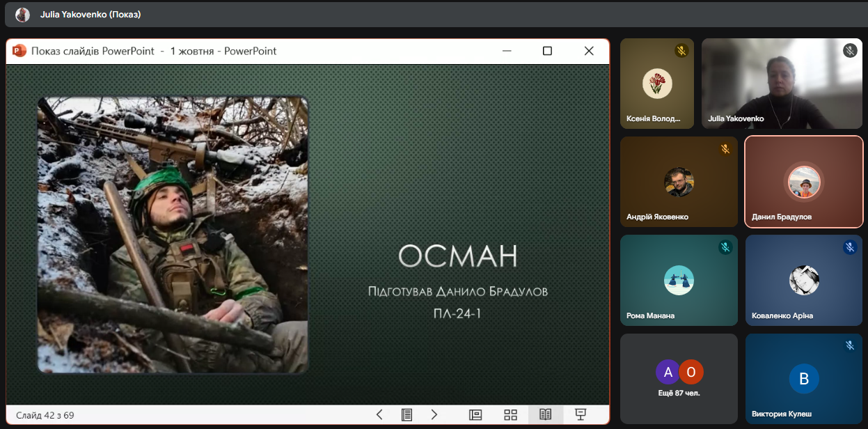Viewport: 868px width, 429px height.
Task: Select Reading View book icon
Action: pyautogui.click(x=546, y=415)
